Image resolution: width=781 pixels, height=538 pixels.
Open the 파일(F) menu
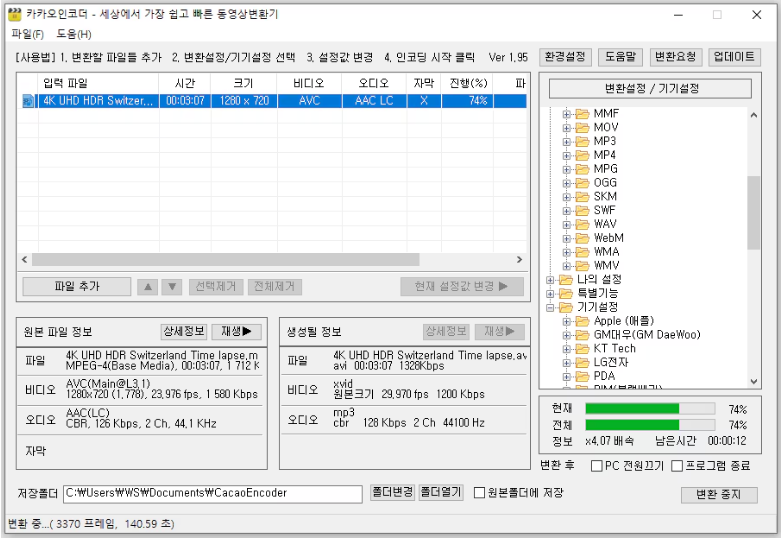pyautogui.click(x=27, y=34)
